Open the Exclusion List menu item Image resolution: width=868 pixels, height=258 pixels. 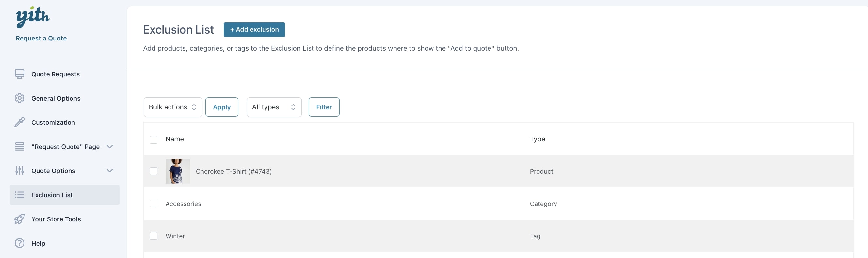tap(52, 195)
